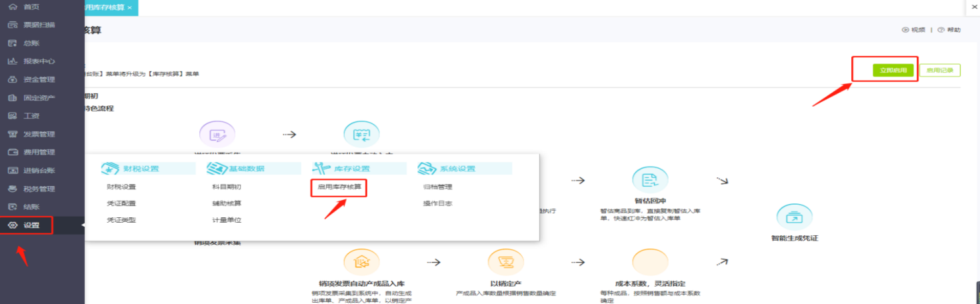Click the 票据扫描 scan icon in sidebar
Image resolution: width=980 pixels, height=304 pixels.
(11, 25)
